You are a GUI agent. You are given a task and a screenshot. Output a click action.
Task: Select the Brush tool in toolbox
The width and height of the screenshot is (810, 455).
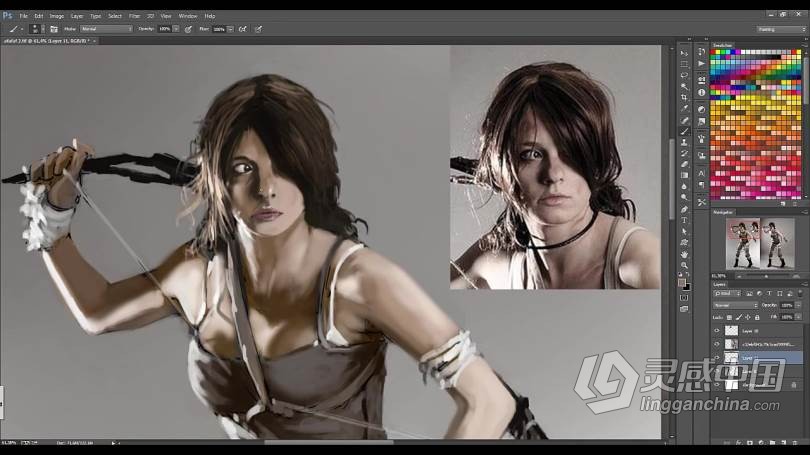684,131
